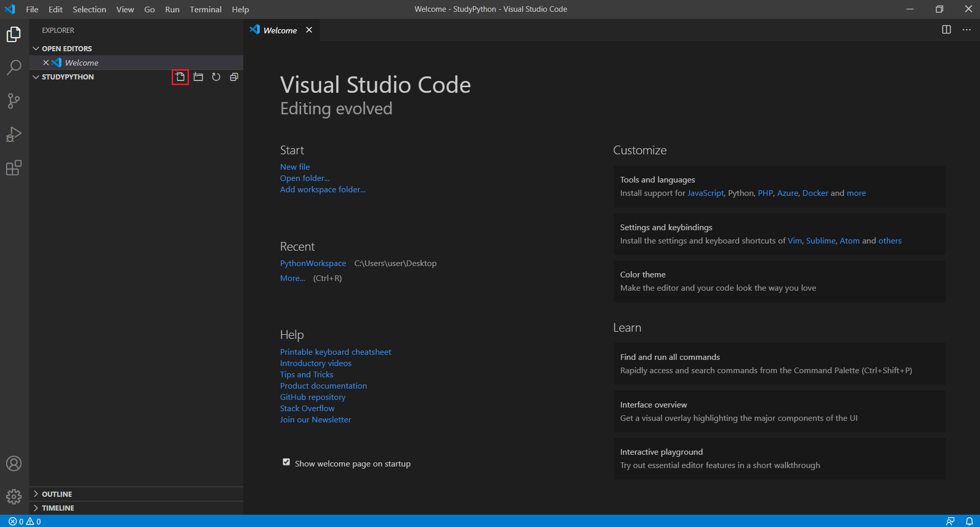Image resolution: width=980 pixels, height=527 pixels.
Task: Open Printable keyboard cheatsheet link
Action: click(x=336, y=352)
